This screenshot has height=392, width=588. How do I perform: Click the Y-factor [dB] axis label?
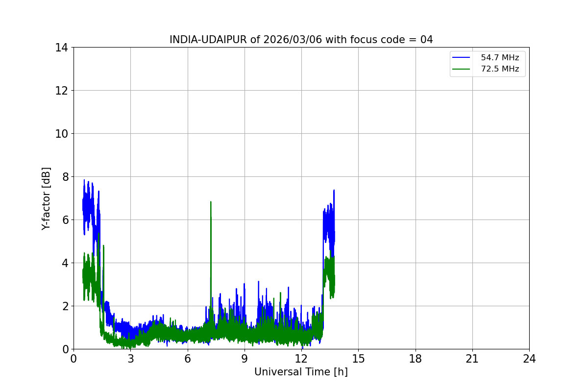click(46, 198)
